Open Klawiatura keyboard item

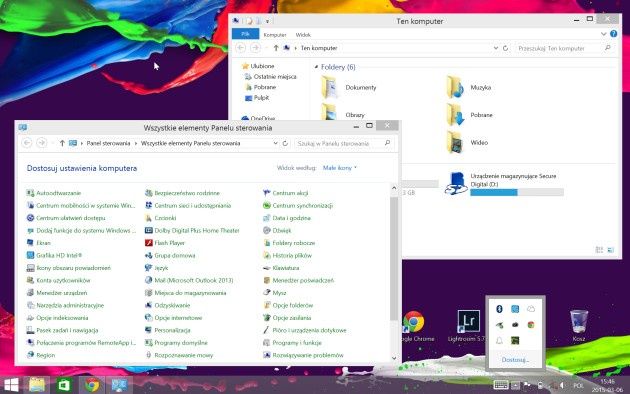pyautogui.click(x=281, y=268)
